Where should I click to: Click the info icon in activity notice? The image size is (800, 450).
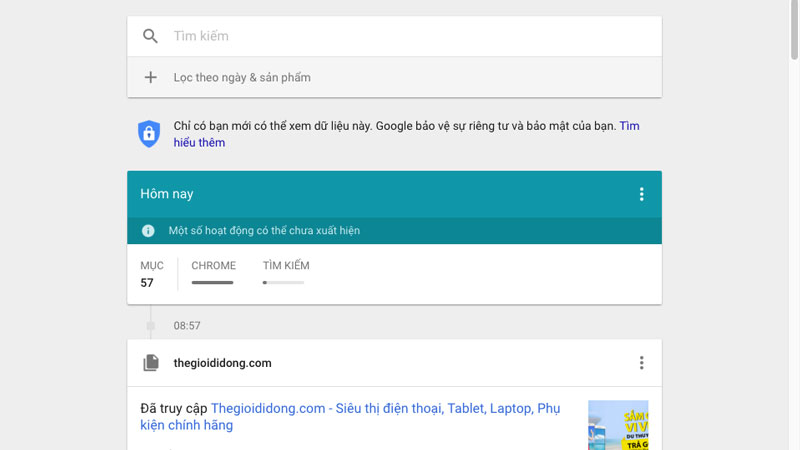(148, 231)
